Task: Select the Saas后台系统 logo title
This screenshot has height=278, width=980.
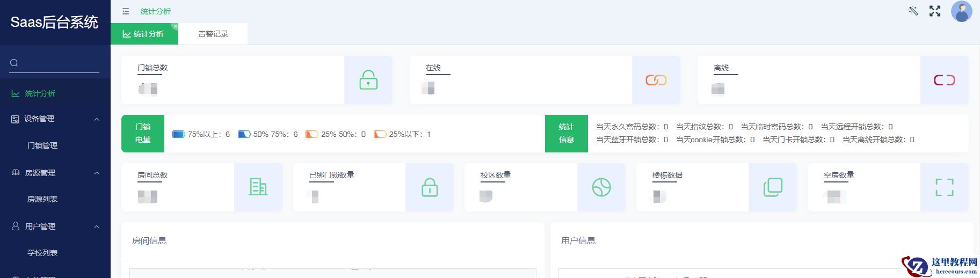Action: point(55,22)
